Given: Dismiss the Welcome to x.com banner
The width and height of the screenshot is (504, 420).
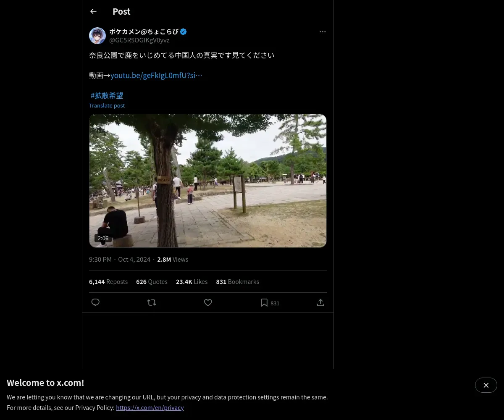Looking at the screenshot, I should click(486, 385).
